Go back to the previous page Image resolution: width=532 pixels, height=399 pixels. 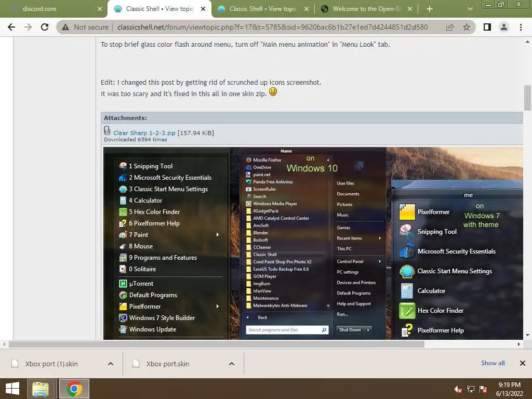(11, 27)
